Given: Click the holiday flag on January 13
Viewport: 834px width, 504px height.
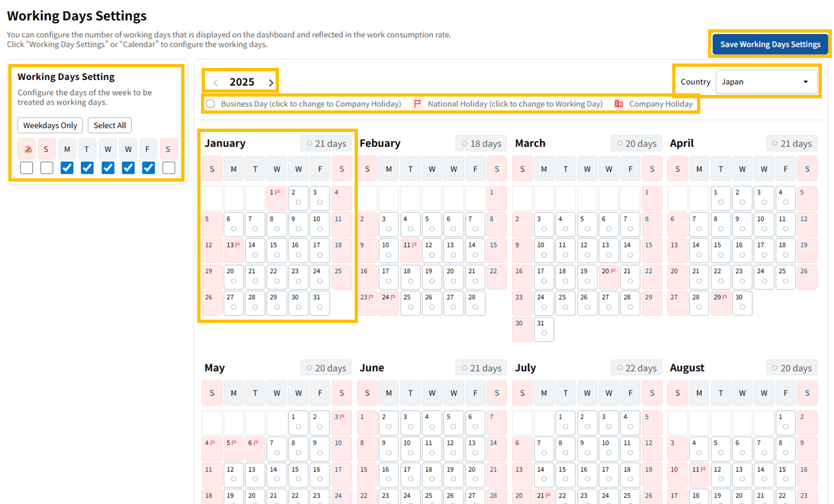Looking at the screenshot, I should [237, 245].
